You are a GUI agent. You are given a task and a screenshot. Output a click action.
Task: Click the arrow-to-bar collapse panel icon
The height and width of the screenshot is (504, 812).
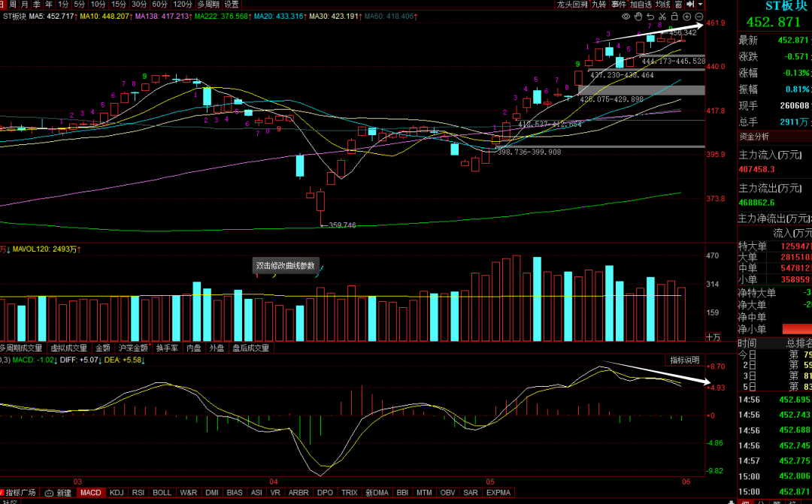point(689,5)
